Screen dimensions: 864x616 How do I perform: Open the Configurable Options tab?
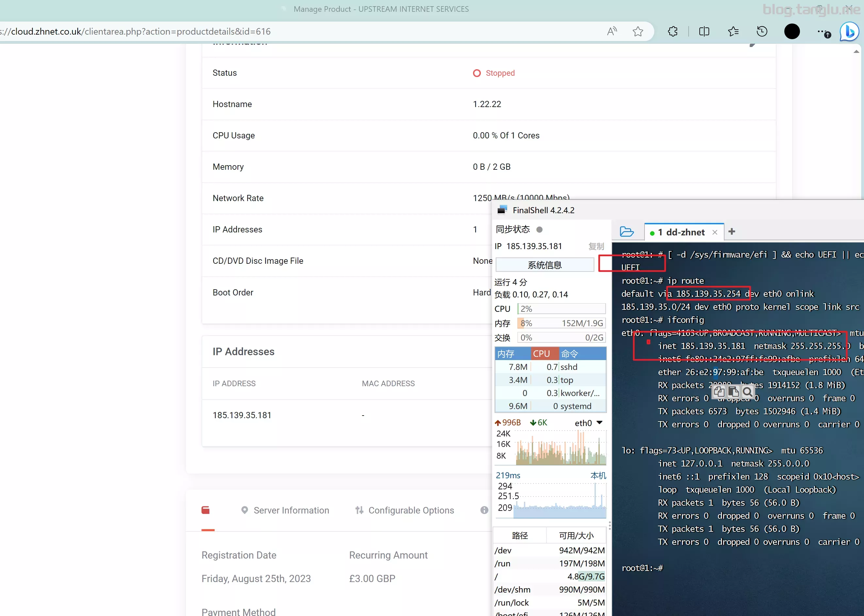pyautogui.click(x=404, y=510)
